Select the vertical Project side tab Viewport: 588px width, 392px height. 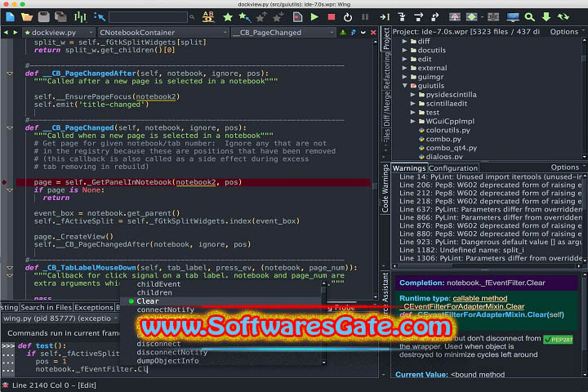[x=385, y=38]
